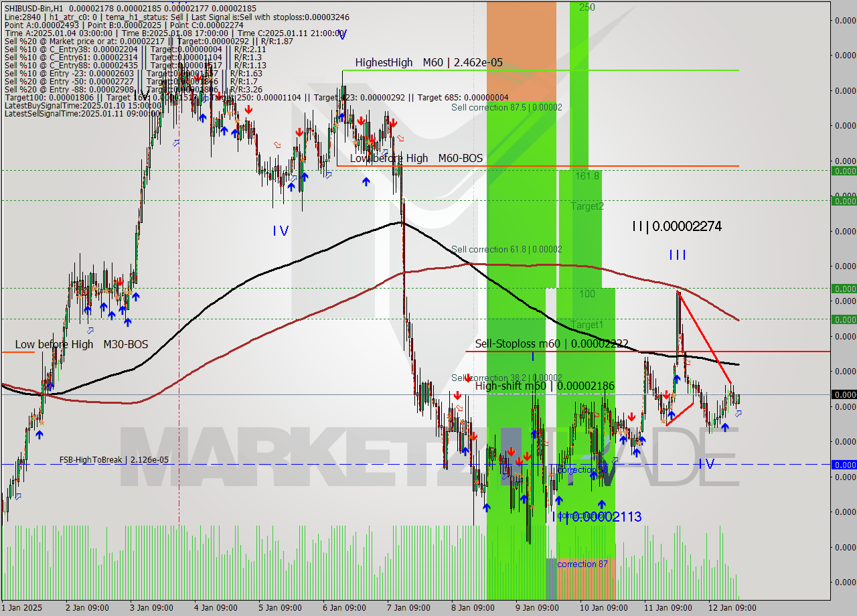The height and width of the screenshot is (616, 857).
Task: Click the 'Sell correction 87.5' label
Action: 507,107
